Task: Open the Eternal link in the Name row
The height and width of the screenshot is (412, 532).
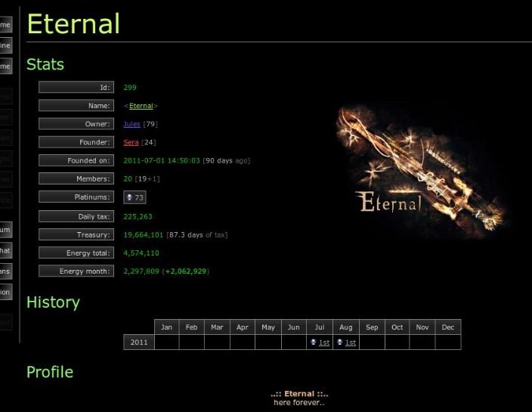Action: click(x=141, y=106)
